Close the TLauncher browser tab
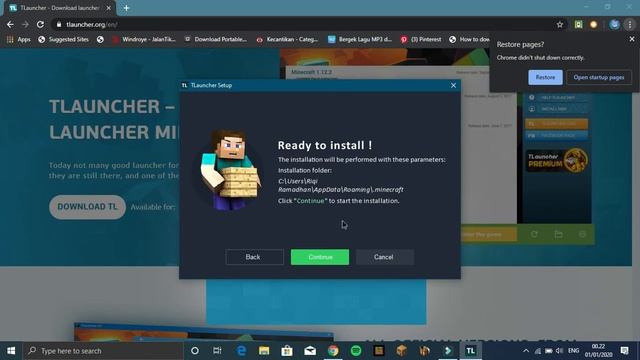Image resolution: width=640 pixels, height=360 pixels. (109, 8)
